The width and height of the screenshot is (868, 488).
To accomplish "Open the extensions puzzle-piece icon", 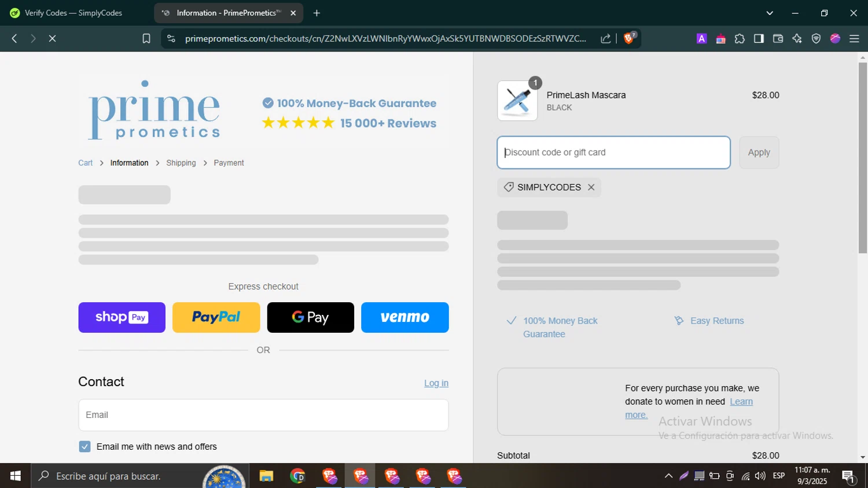I will (740, 38).
